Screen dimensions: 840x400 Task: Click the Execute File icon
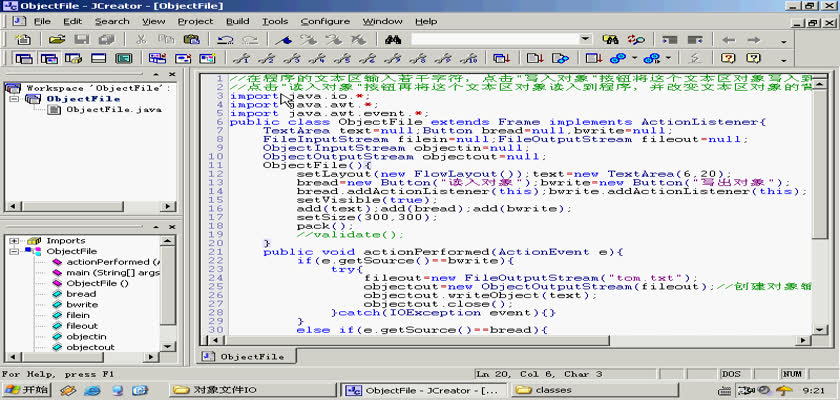(x=560, y=58)
